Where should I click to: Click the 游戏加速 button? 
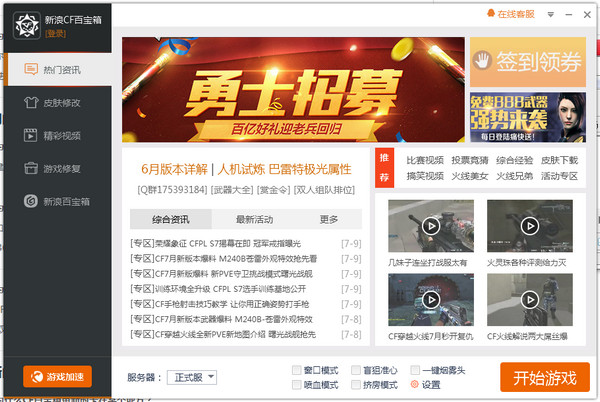pyautogui.click(x=57, y=377)
